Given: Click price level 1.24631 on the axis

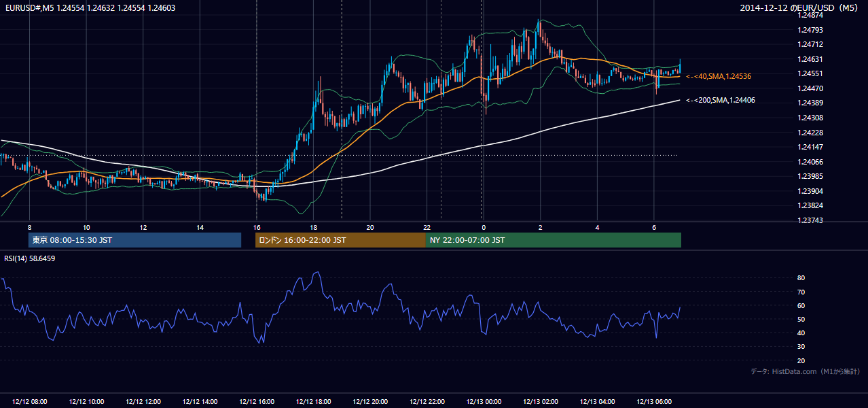Looking at the screenshot, I should (810, 59).
